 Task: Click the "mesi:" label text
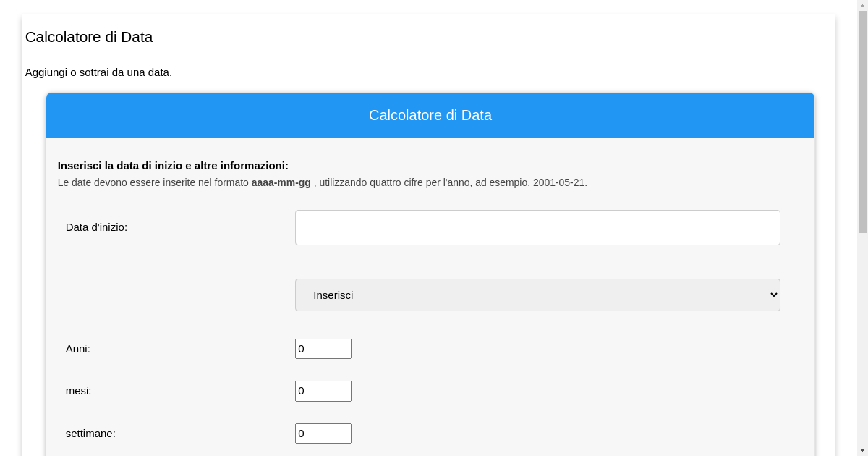79,391
